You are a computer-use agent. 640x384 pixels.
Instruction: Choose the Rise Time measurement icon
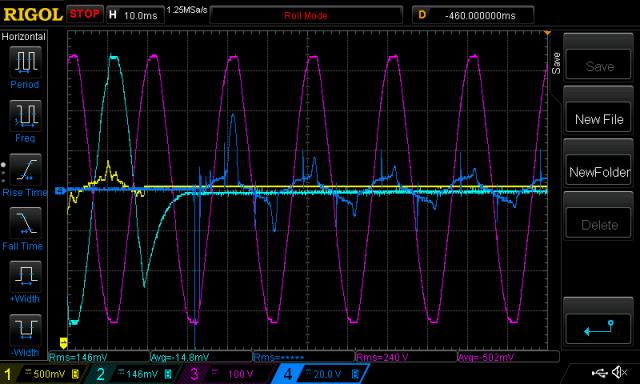pos(25,169)
